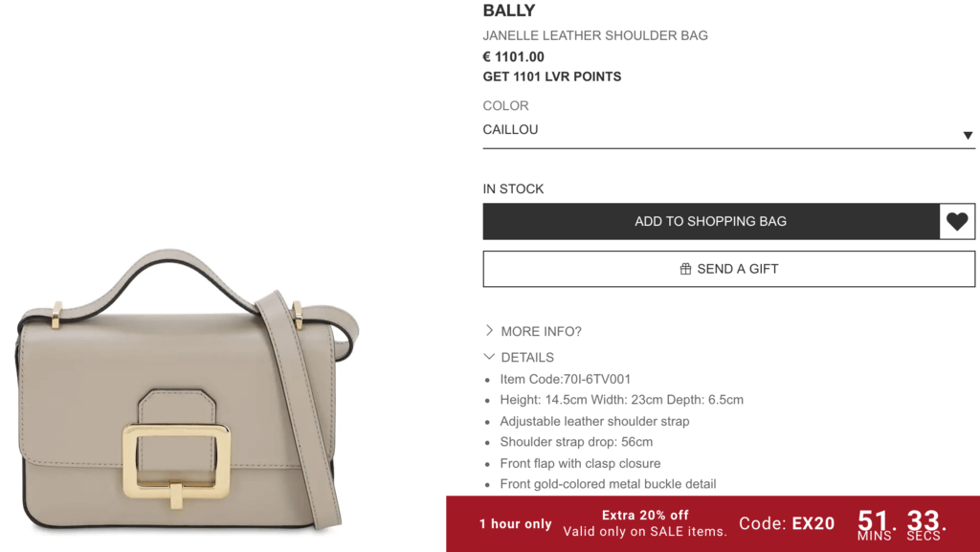
Task: Click the MORE INFO? chevron arrow
Action: click(x=489, y=330)
